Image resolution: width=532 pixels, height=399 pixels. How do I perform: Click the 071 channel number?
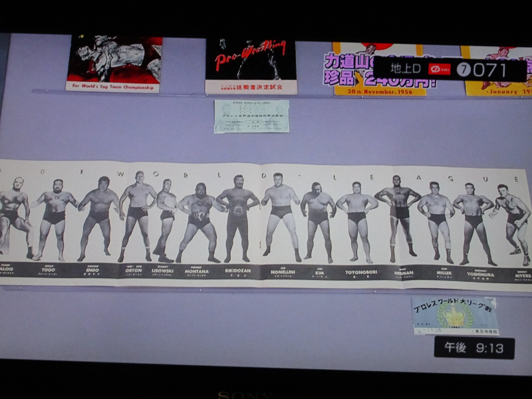coord(490,70)
